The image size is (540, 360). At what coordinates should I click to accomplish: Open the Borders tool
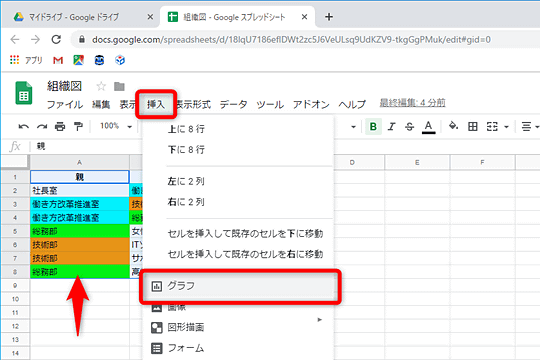(473, 127)
